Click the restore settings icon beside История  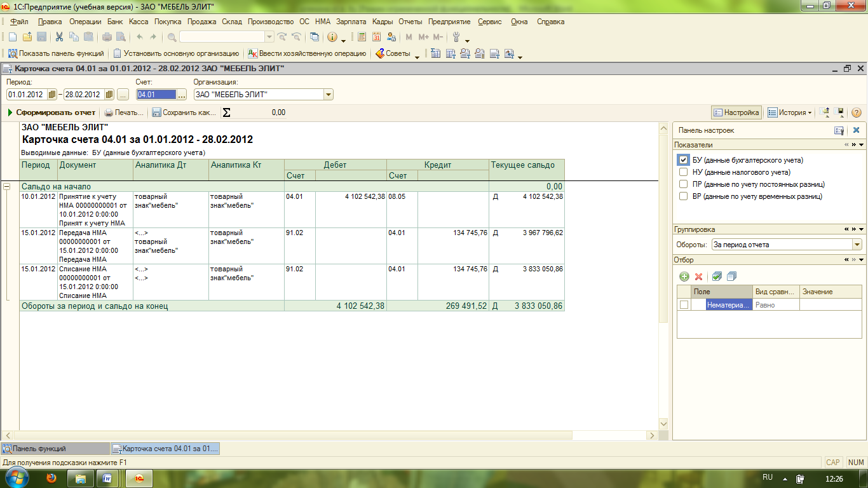pyautogui.click(x=824, y=112)
